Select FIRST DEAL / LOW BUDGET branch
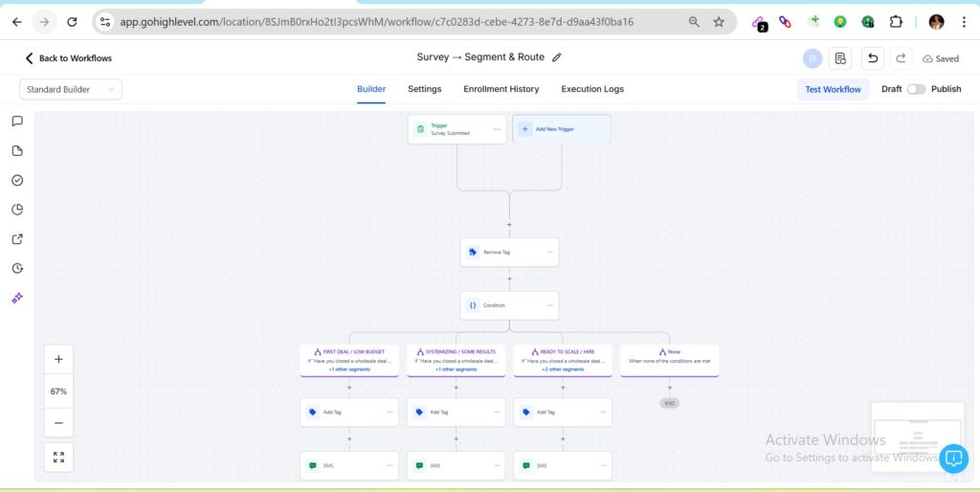Screen dimensions: 980x492 [x=349, y=360]
